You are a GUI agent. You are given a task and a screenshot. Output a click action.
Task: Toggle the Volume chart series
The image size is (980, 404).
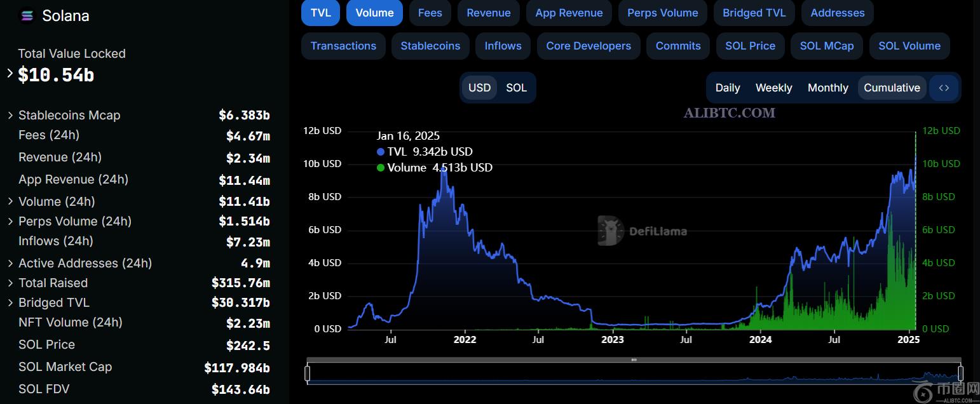tap(374, 13)
